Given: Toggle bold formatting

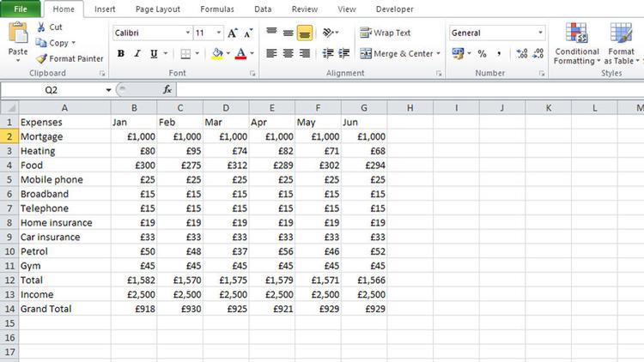Looking at the screenshot, I should coord(121,53).
